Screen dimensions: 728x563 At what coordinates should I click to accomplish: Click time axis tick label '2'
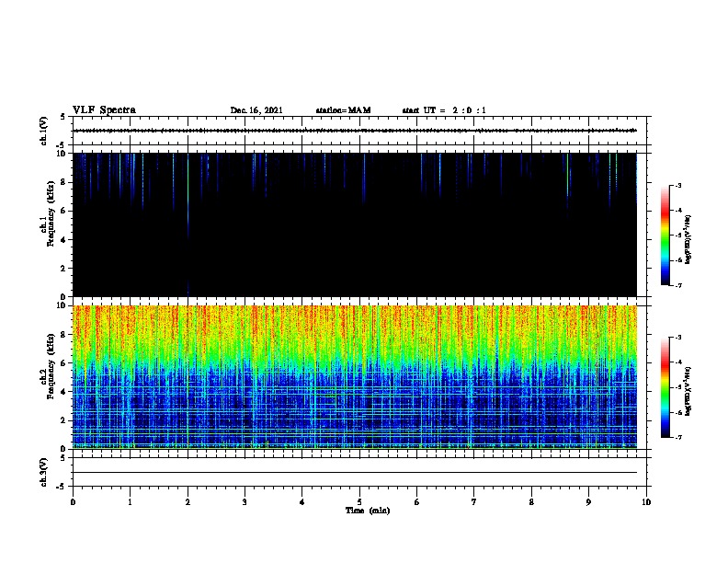tap(188, 502)
